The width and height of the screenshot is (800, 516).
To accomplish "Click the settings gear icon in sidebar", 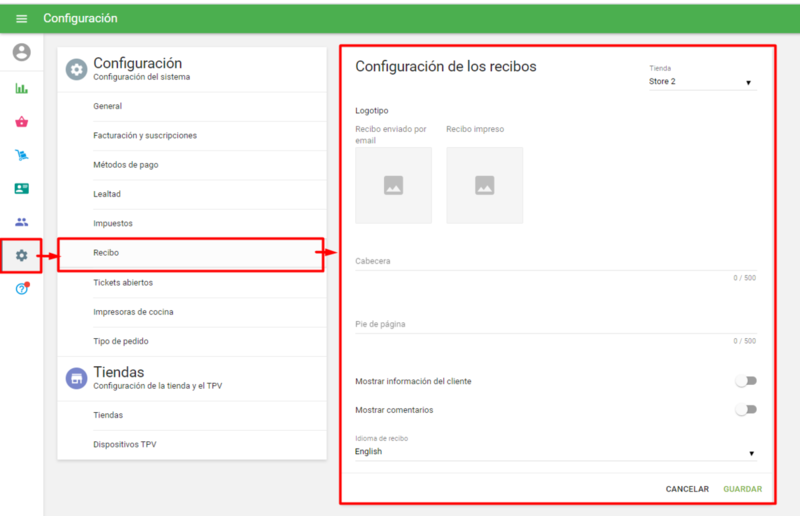I will (21, 256).
